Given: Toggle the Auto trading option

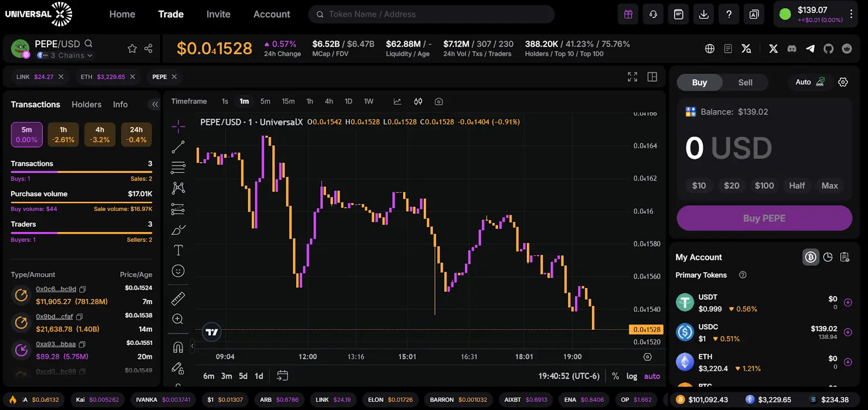Looking at the screenshot, I should (x=810, y=82).
